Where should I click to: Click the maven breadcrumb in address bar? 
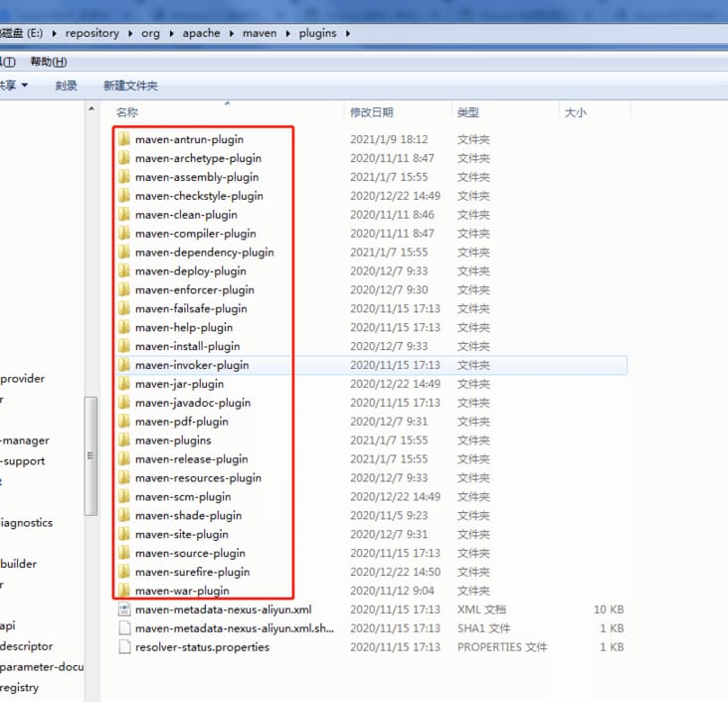point(260,33)
